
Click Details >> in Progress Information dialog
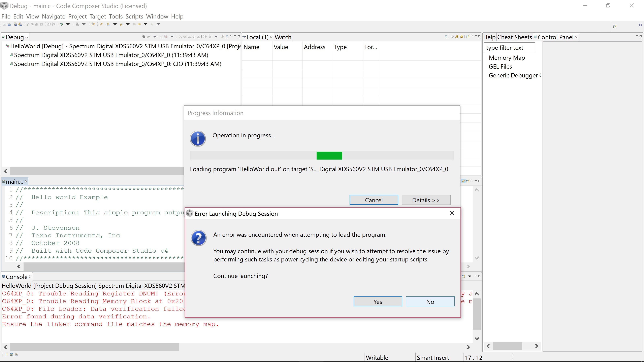pos(426,200)
